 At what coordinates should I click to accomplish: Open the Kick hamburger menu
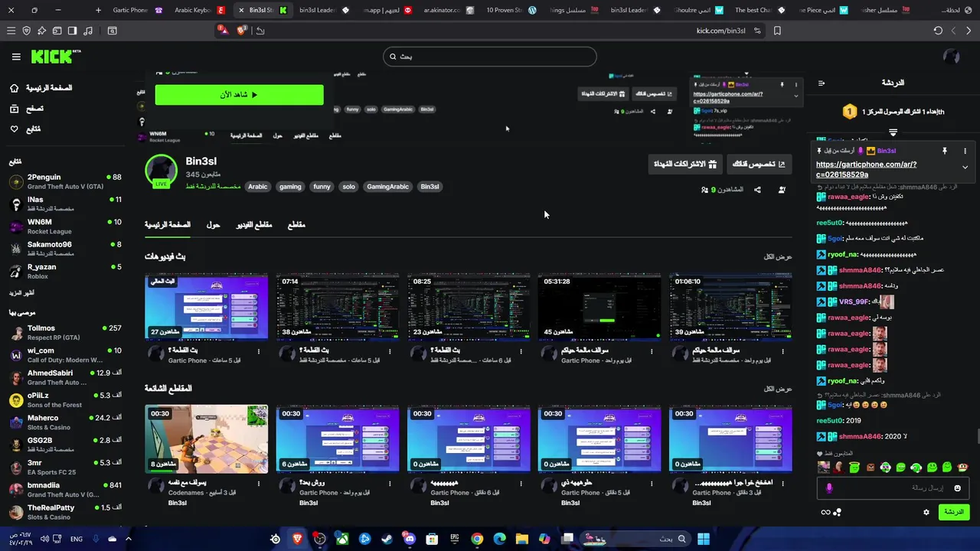tap(16, 57)
